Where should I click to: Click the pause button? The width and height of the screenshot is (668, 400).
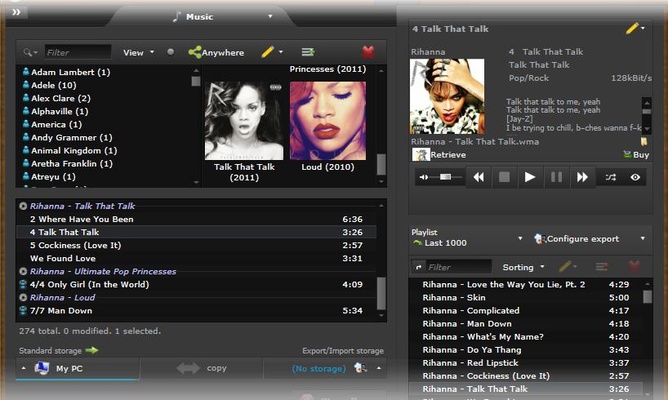point(556,177)
